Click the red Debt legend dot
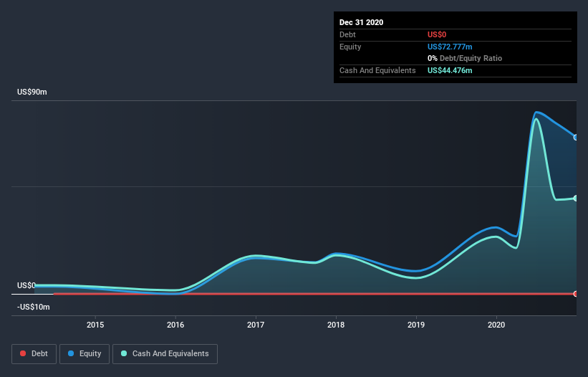Image resolution: width=588 pixels, height=377 pixels. point(23,353)
